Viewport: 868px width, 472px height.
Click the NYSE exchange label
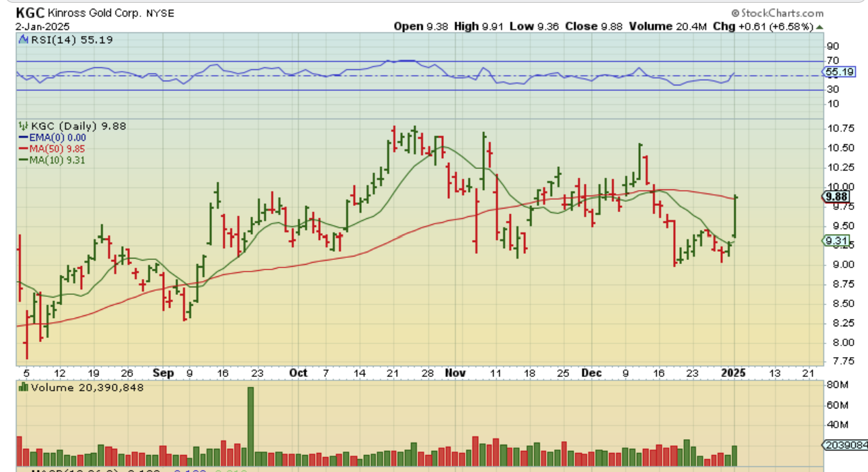point(159,13)
